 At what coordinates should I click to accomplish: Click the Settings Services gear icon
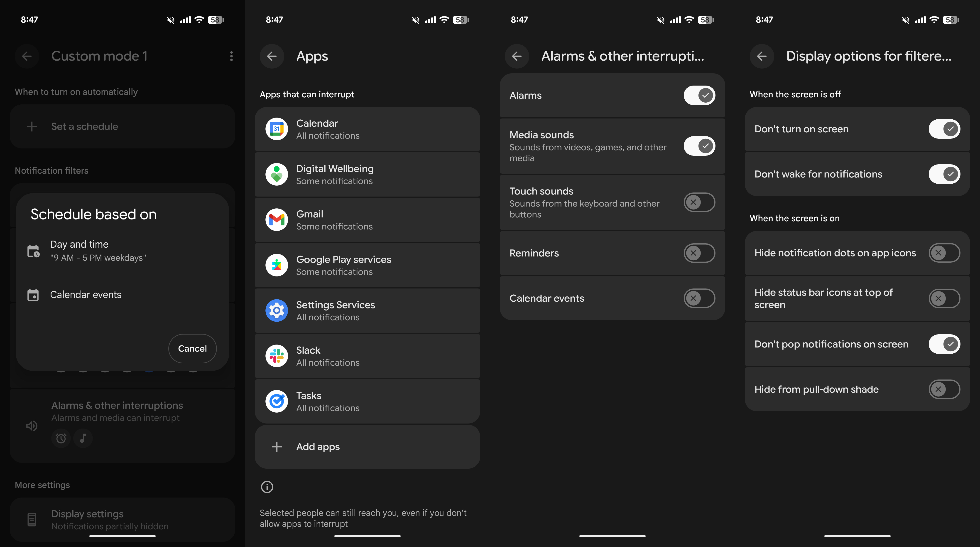(277, 310)
